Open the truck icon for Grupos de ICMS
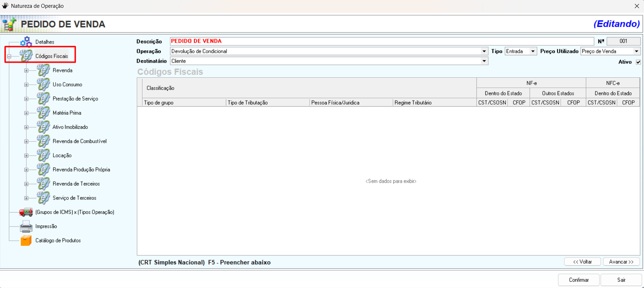Screen dimensions: 644x288 (x=26, y=212)
